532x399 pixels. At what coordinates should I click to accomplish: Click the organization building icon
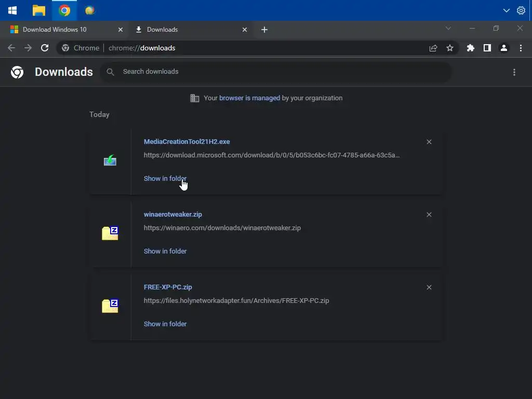(195, 98)
